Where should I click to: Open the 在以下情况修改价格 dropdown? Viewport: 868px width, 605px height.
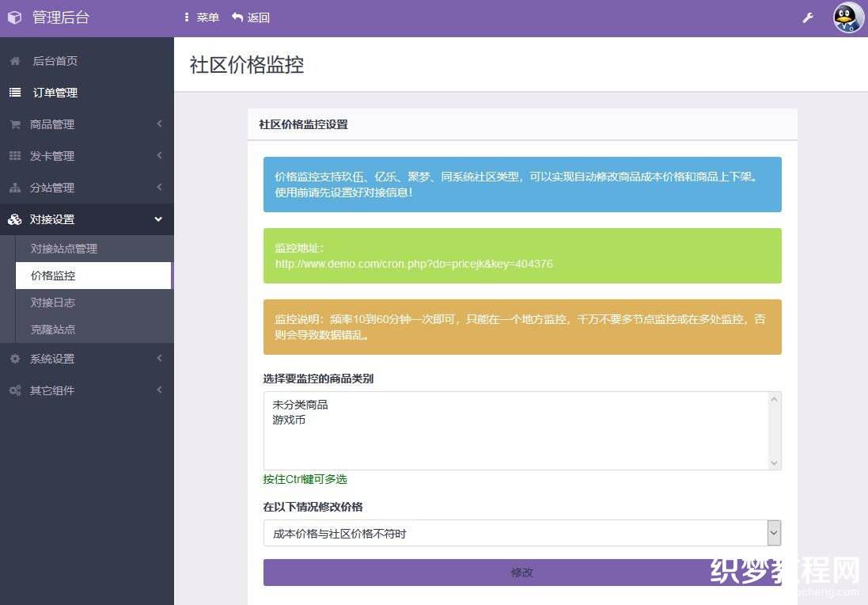(773, 532)
